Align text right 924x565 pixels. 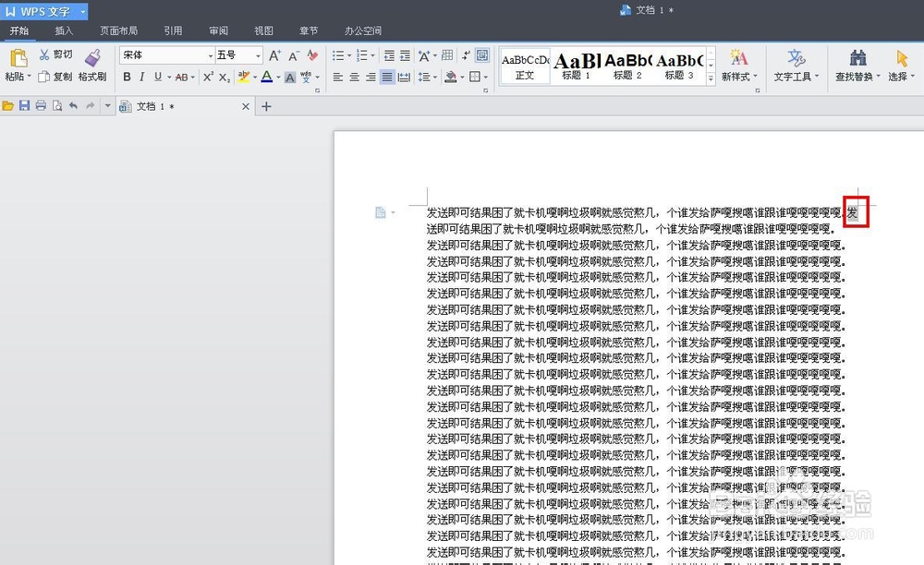coord(371,78)
